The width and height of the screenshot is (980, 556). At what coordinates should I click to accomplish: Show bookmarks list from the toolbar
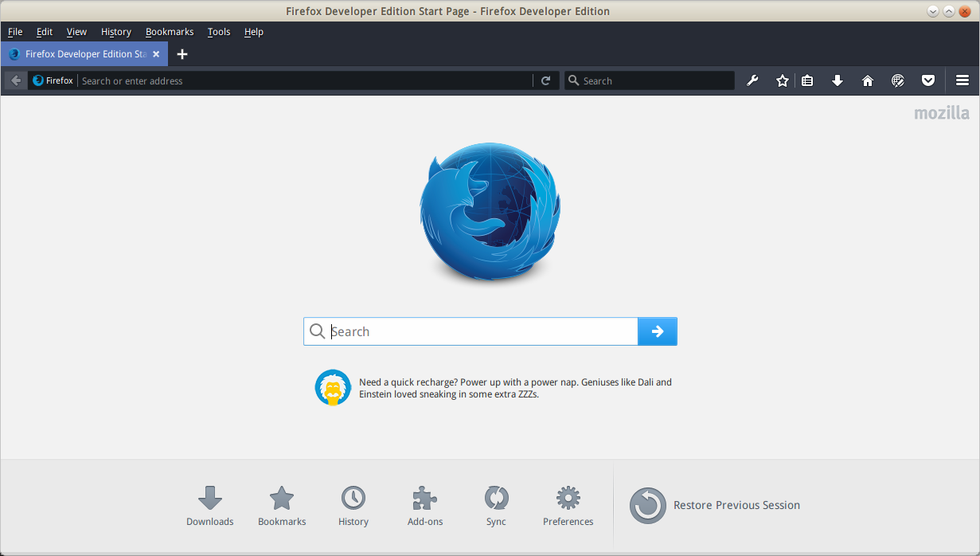point(807,80)
